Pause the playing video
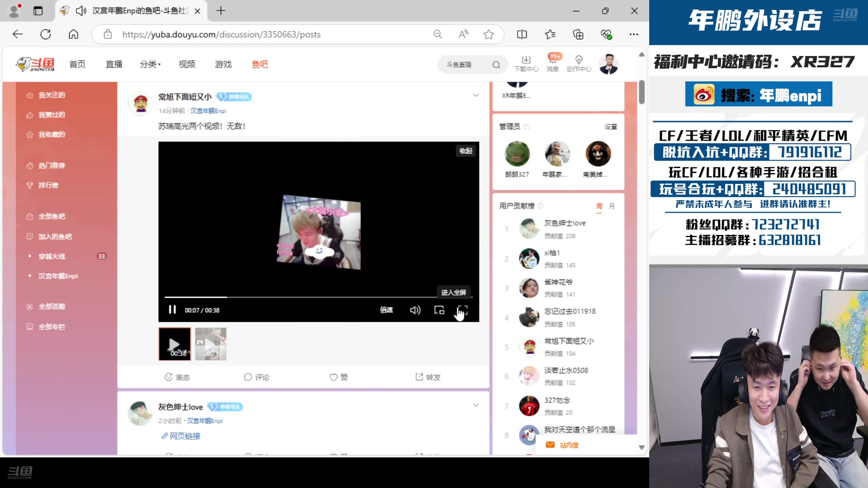The image size is (868, 488). coord(172,310)
